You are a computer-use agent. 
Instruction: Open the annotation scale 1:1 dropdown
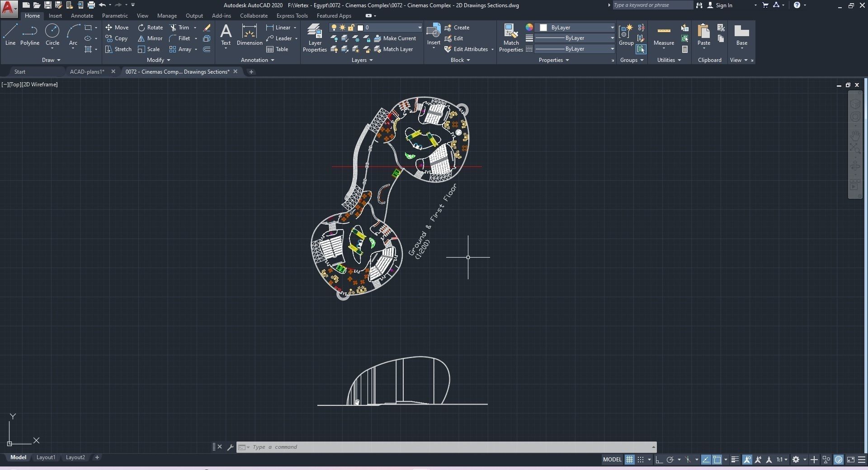[782, 460]
